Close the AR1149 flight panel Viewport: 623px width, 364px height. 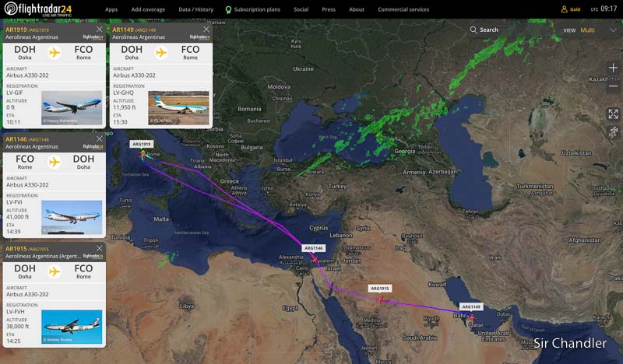[x=206, y=30]
